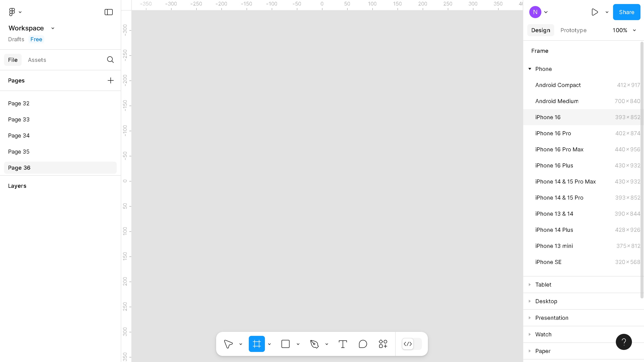
Task: Select the Frame tool
Action: [257, 344]
